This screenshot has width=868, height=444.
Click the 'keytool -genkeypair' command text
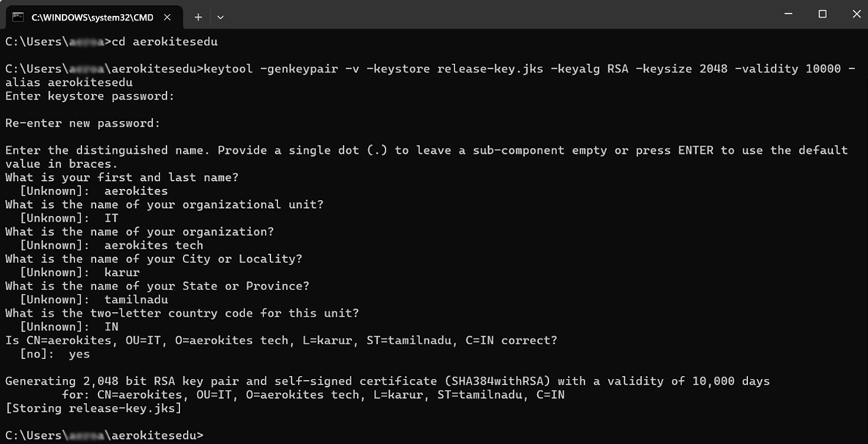coord(270,70)
